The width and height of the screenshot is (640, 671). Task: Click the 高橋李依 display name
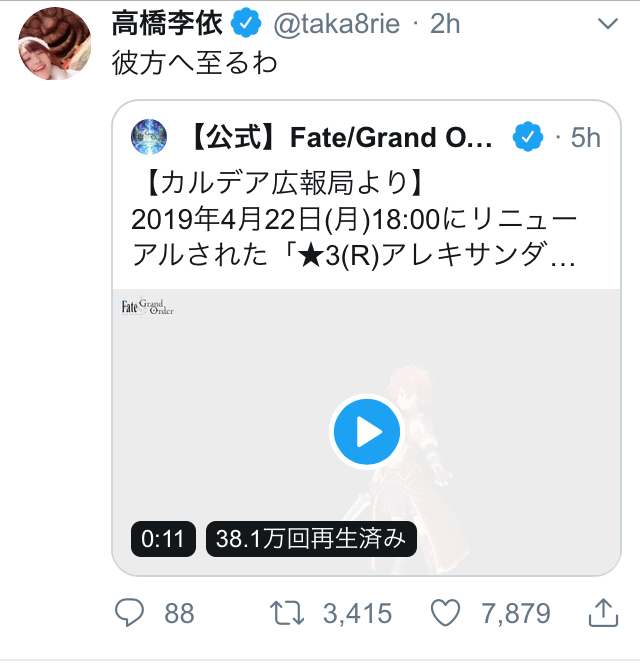[x=167, y=23]
